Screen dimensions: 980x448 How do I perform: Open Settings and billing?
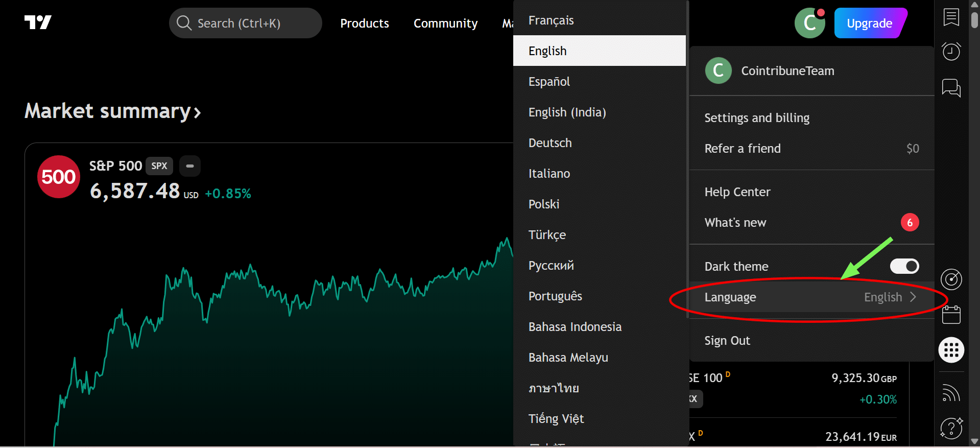point(757,118)
